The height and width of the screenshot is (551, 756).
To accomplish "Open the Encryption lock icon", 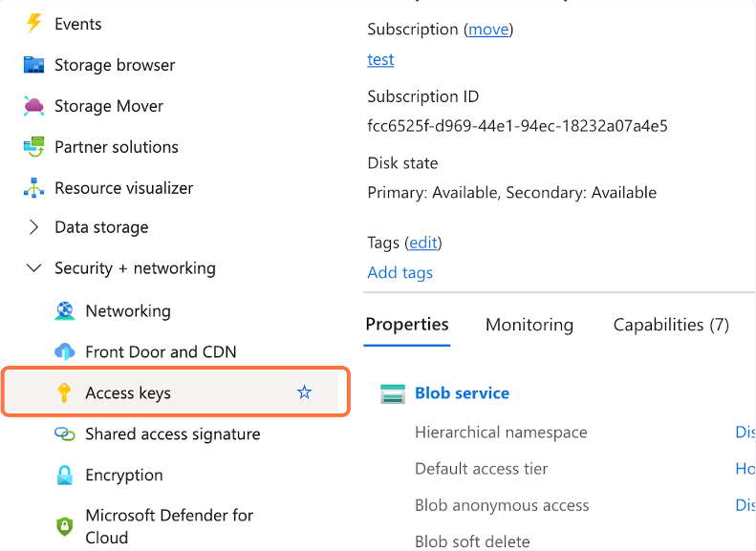I will (x=65, y=476).
